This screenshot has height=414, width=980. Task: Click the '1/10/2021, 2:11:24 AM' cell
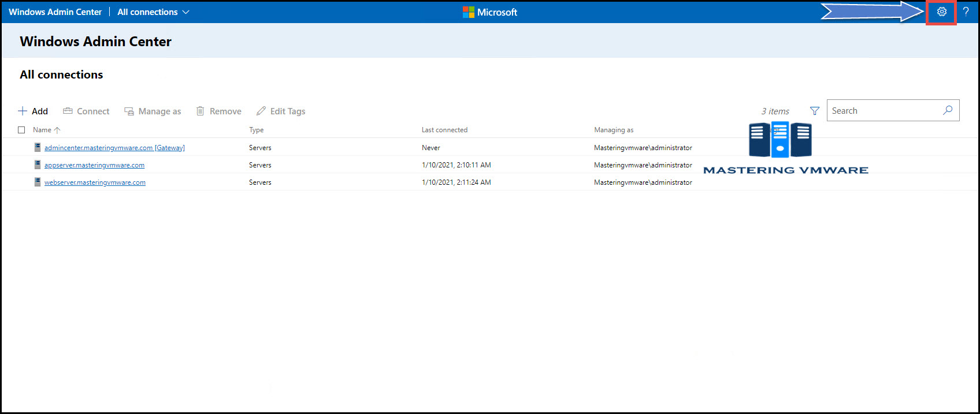pyautogui.click(x=456, y=182)
